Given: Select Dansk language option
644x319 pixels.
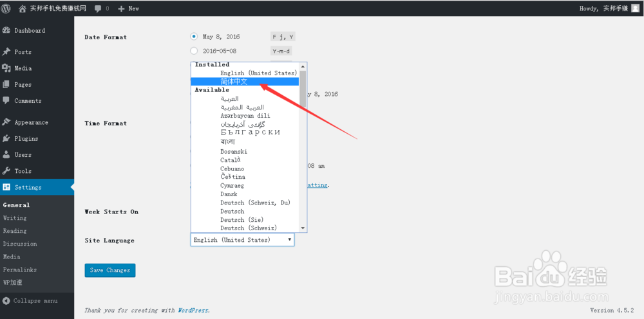Looking at the screenshot, I should 229,194.
